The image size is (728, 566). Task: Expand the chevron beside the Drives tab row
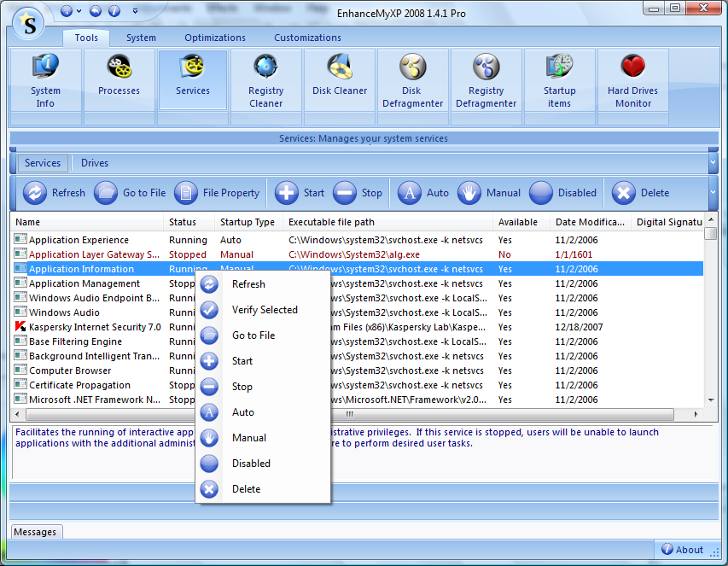pyautogui.click(x=713, y=161)
